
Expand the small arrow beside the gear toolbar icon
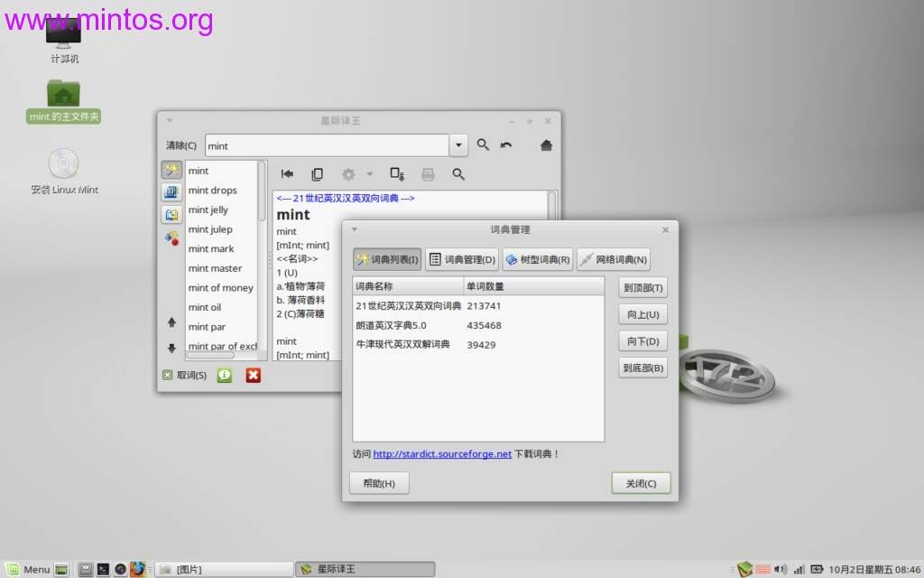pyautogui.click(x=370, y=174)
